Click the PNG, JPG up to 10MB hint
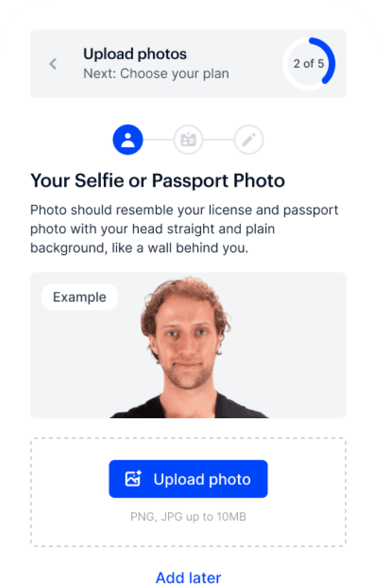This screenshot has height=588, width=378. pyautogui.click(x=188, y=517)
